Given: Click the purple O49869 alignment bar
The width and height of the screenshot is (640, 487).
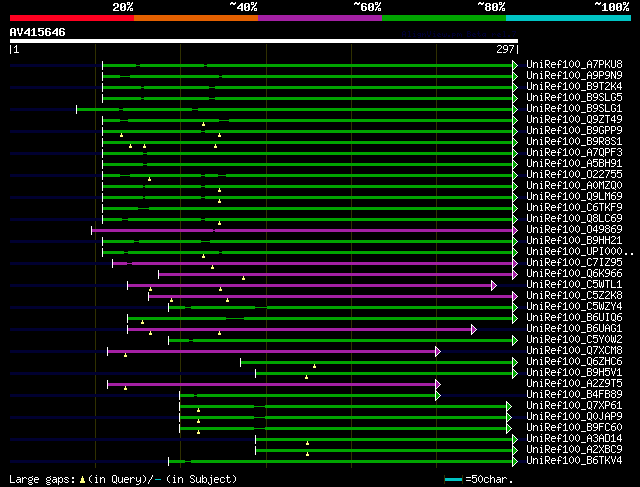Looking at the screenshot, I should point(302,230).
